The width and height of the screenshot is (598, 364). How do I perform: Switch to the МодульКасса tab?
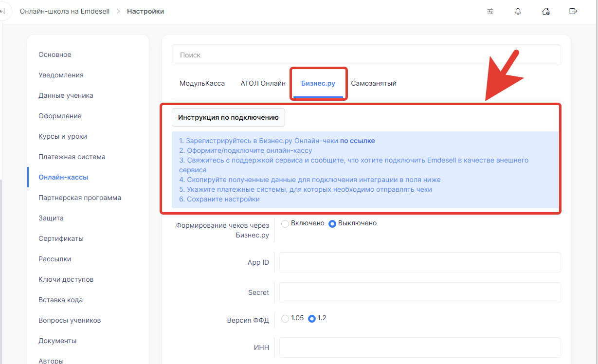[202, 83]
